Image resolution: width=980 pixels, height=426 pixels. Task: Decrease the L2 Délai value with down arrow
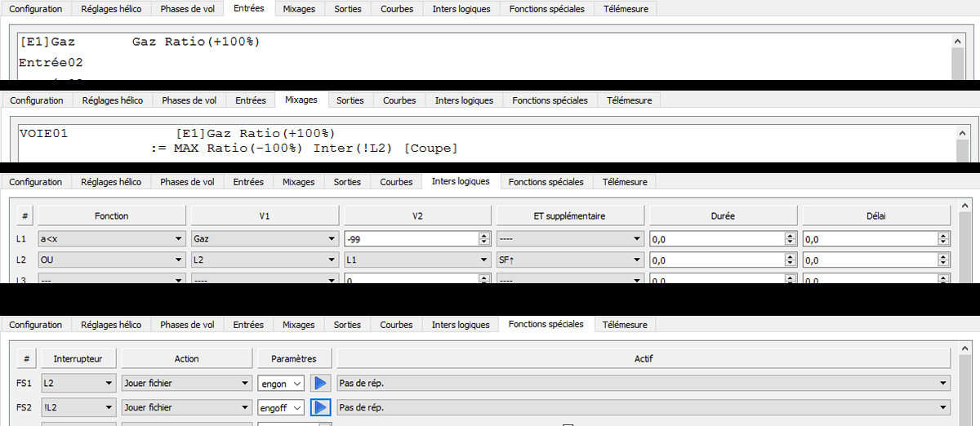pos(943,264)
